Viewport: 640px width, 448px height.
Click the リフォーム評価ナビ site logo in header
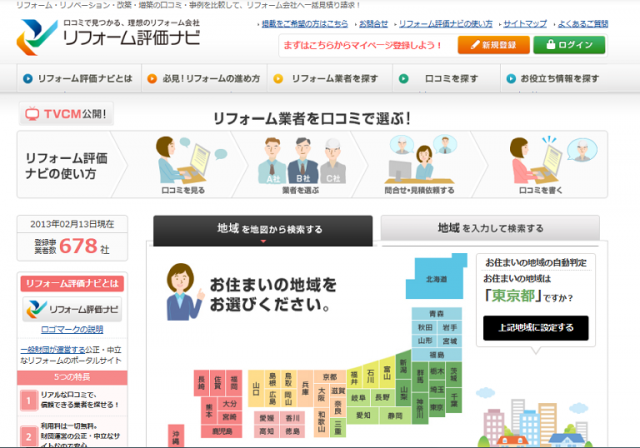coord(110,36)
